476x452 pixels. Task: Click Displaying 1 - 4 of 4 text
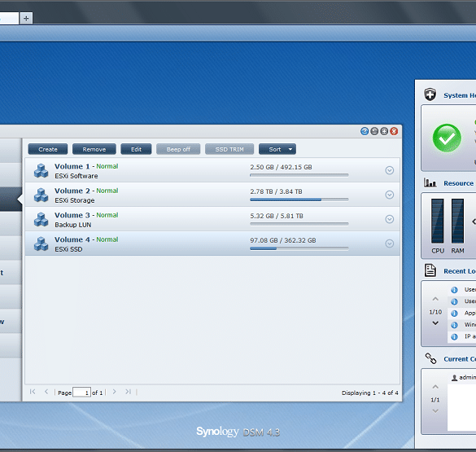(x=369, y=393)
